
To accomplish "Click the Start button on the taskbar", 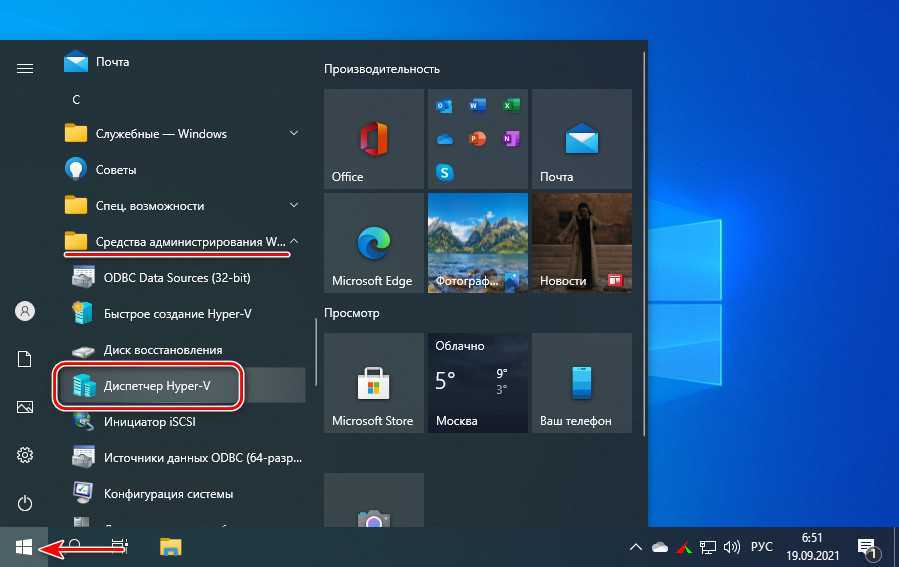I will coord(24,546).
